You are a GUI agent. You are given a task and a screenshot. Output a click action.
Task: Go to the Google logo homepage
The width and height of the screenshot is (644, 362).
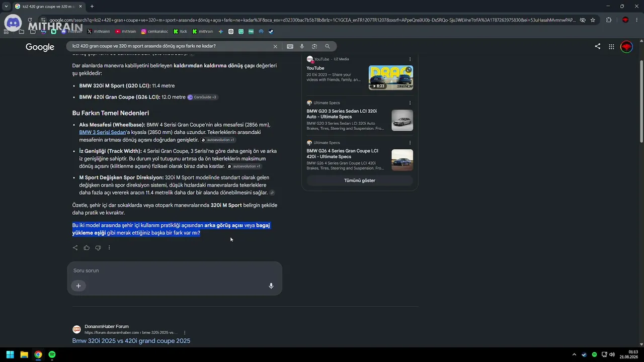pyautogui.click(x=40, y=47)
